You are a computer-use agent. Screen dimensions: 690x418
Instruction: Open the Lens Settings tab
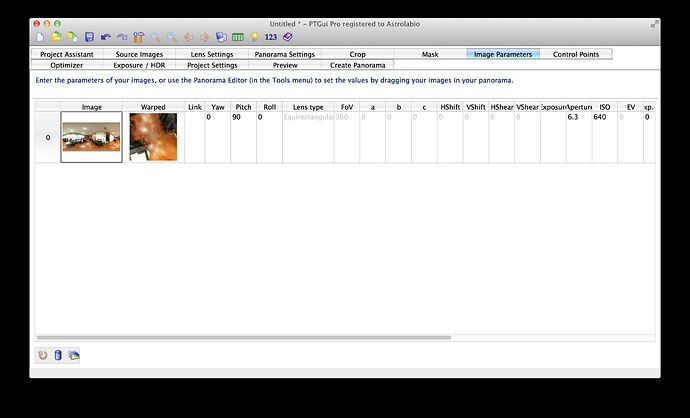pyautogui.click(x=212, y=54)
